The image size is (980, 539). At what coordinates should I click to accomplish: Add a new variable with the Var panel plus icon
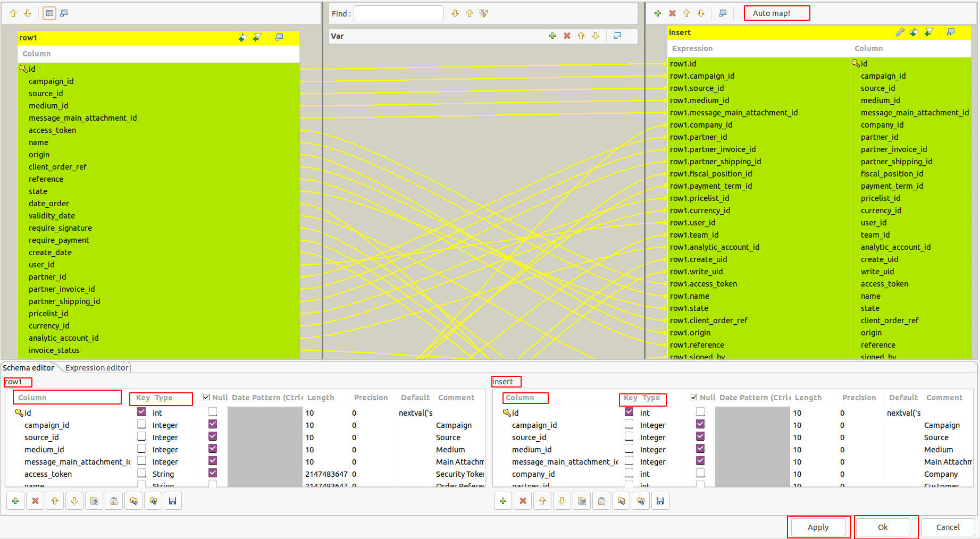click(552, 36)
